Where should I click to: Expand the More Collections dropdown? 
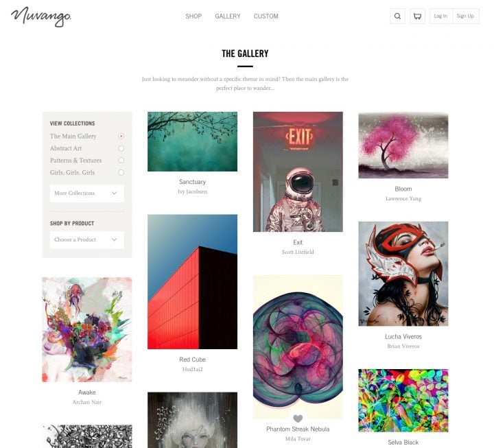point(87,193)
